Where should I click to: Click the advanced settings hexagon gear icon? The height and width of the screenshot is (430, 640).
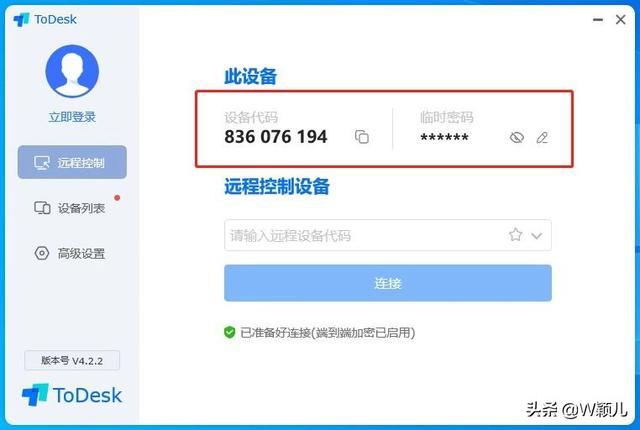[x=42, y=253]
